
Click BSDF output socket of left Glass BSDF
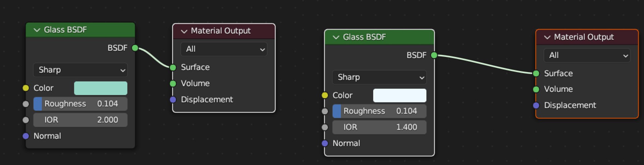tap(135, 48)
